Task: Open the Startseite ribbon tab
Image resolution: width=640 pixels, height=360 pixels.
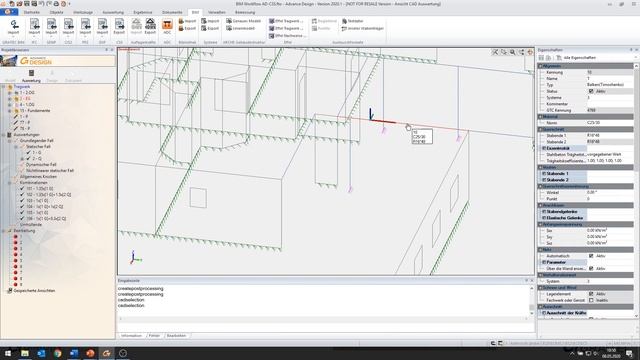Action: [32, 12]
